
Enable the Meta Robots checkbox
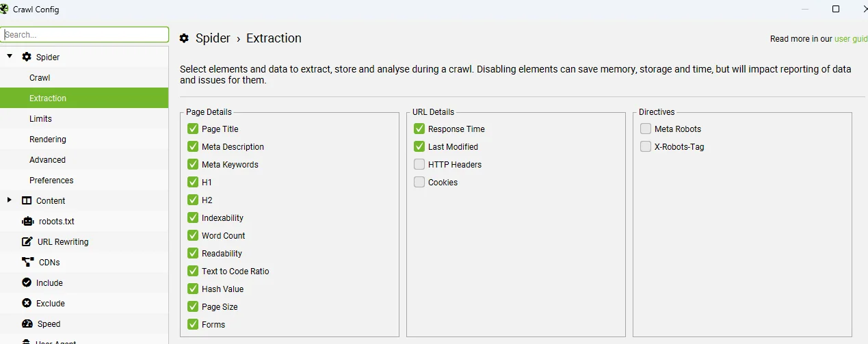646,129
